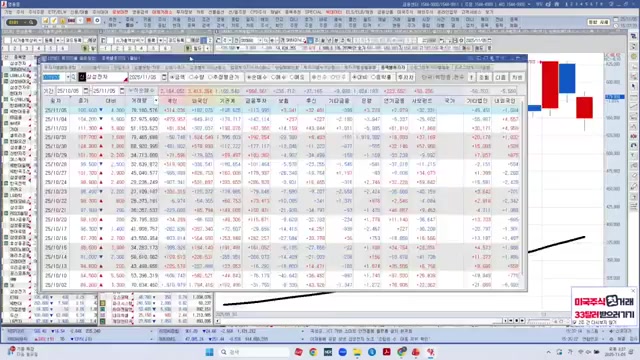Click the stock code input field

point(54,77)
